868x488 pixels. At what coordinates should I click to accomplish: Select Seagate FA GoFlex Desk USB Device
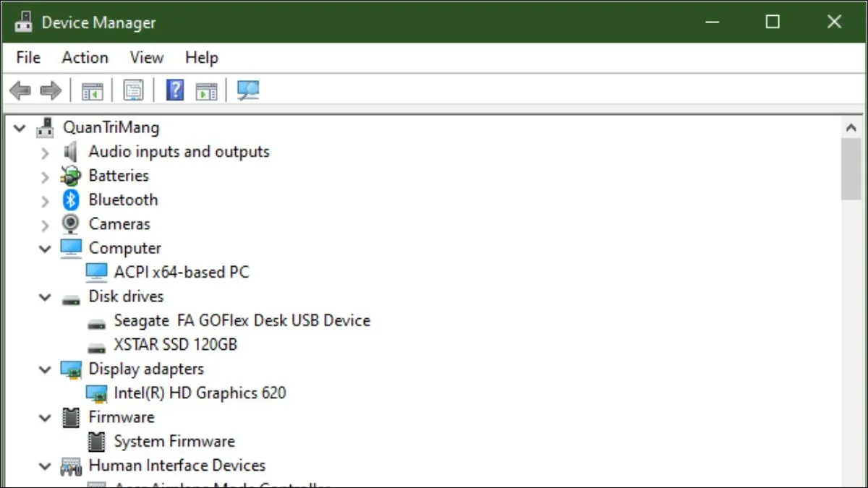click(x=242, y=321)
